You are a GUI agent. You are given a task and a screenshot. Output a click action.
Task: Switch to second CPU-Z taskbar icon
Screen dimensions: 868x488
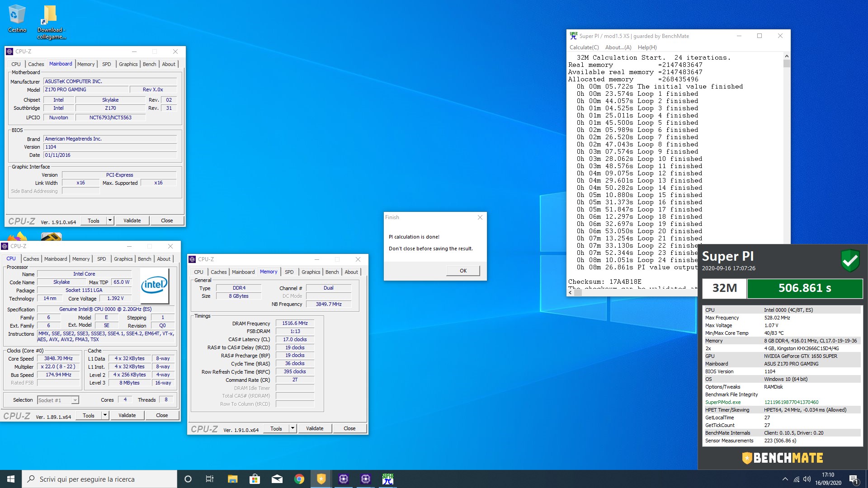coord(366,479)
